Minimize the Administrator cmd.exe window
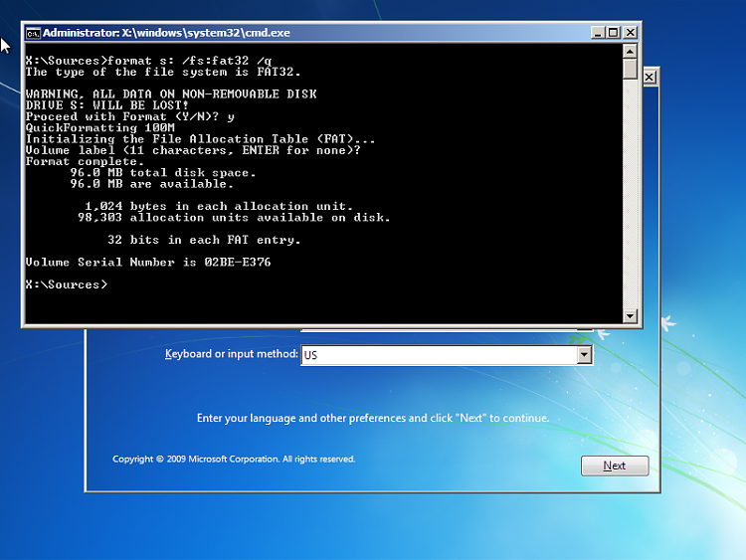 598,33
